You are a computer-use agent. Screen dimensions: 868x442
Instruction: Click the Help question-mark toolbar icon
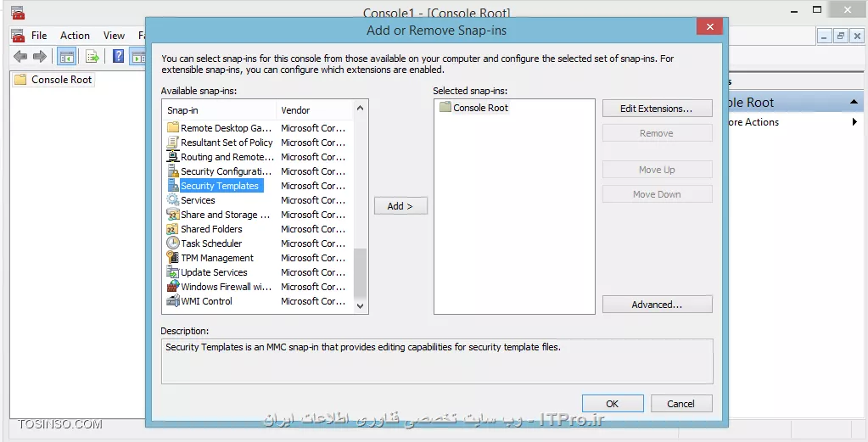118,56
